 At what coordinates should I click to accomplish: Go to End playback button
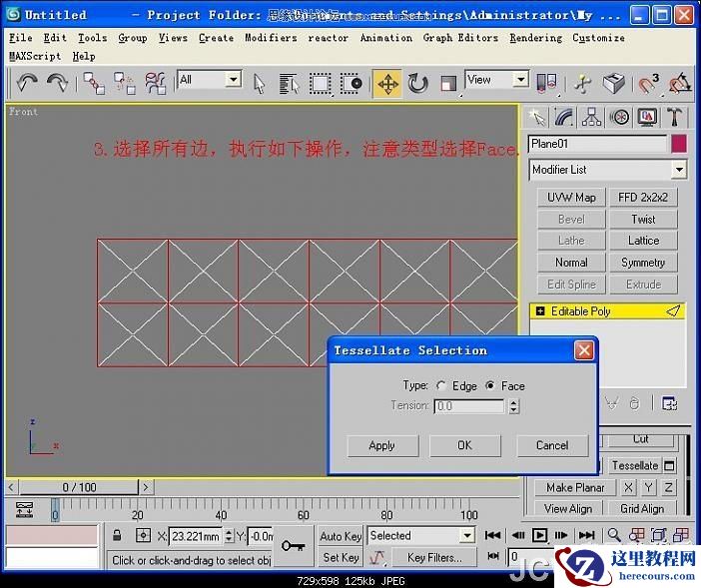click(586, 535)
